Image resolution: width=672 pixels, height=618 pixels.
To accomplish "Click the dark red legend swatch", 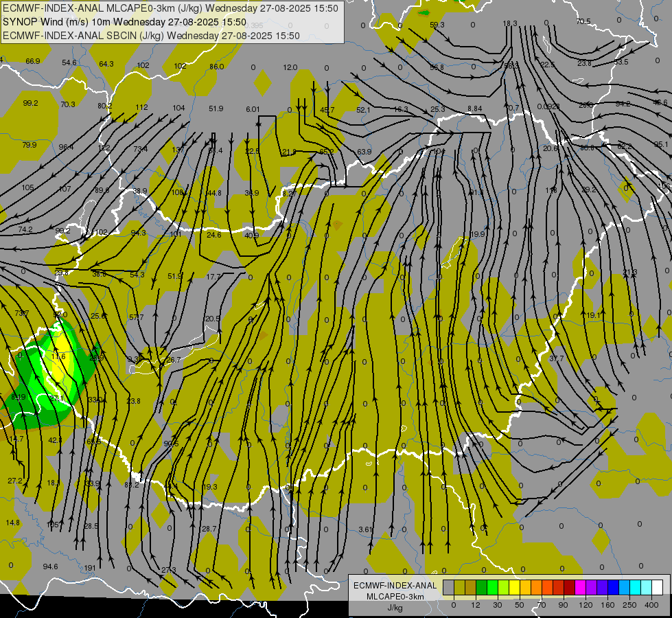I will (570, 587).
